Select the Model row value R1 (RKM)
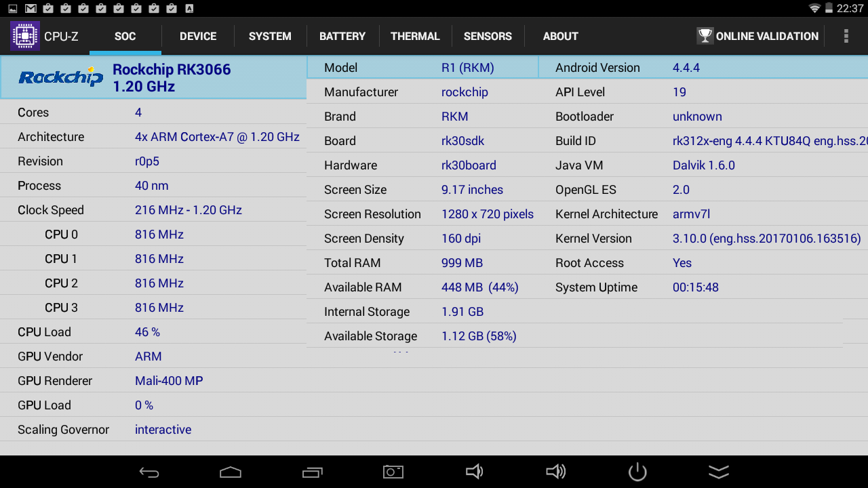 click(x=467, y=68)
